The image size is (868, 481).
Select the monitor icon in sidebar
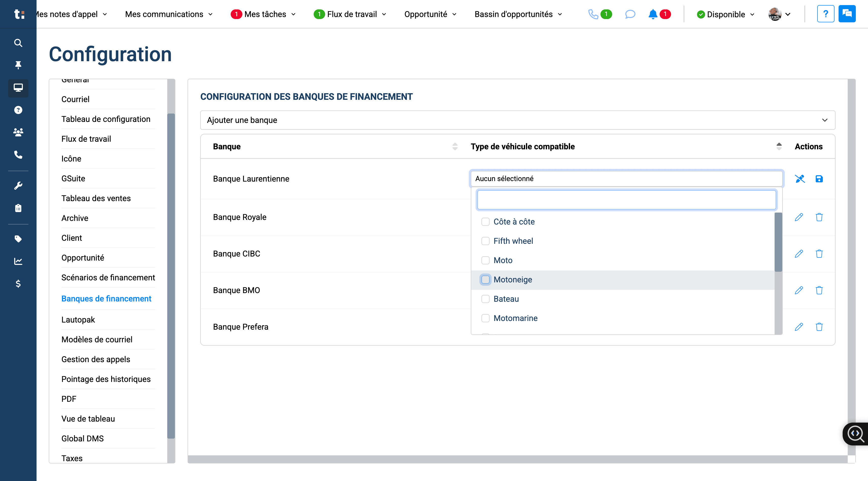click(x=18, y=88)
